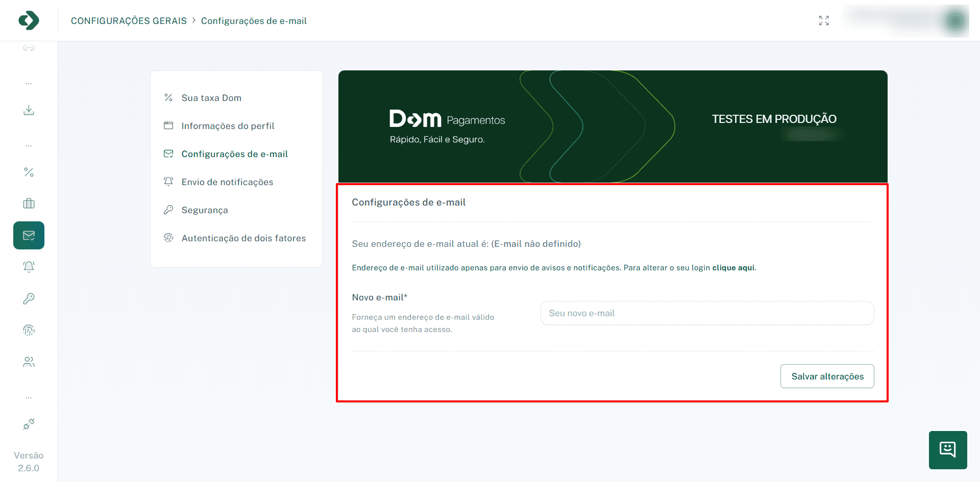Open the percent rates icon in sidebar
This screenshot has height=482, width=980.
tap(29, 172)
